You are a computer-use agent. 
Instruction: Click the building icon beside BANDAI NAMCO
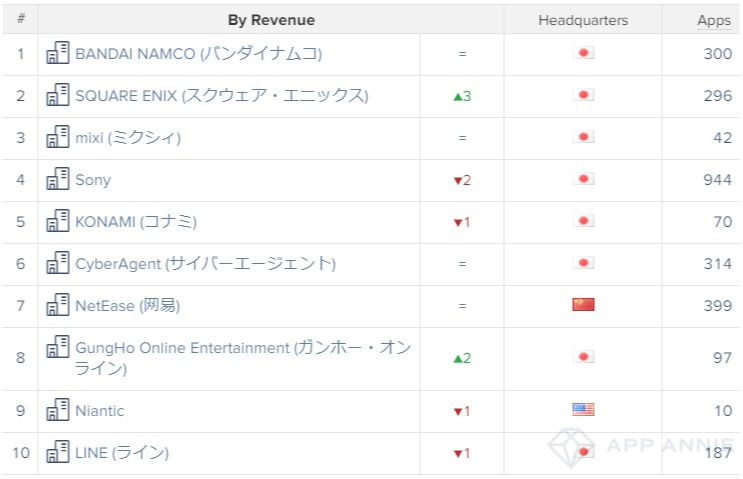coord(58,53)
